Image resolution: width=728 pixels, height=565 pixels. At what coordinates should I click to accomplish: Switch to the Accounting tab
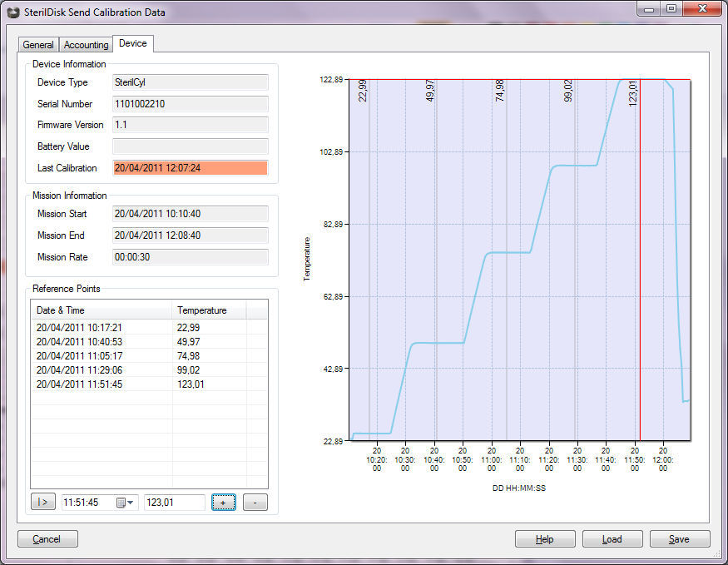(x=86, y=44)
